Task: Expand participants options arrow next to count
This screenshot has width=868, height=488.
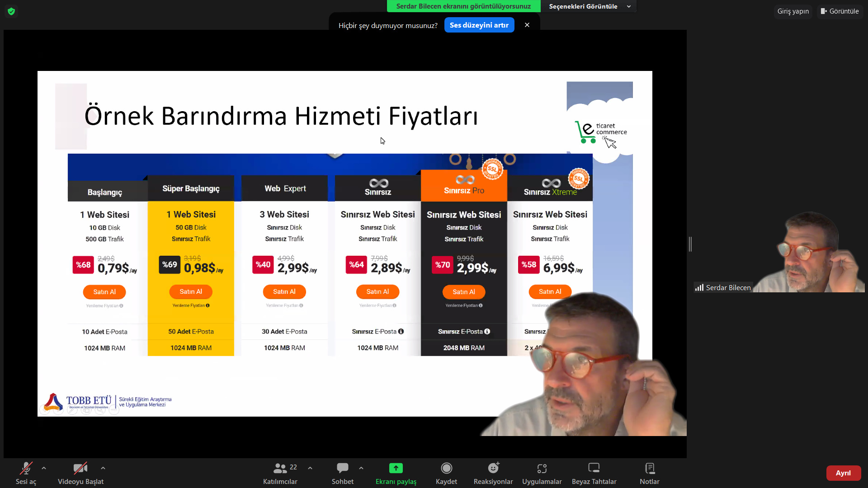Action: click(310, 468)
